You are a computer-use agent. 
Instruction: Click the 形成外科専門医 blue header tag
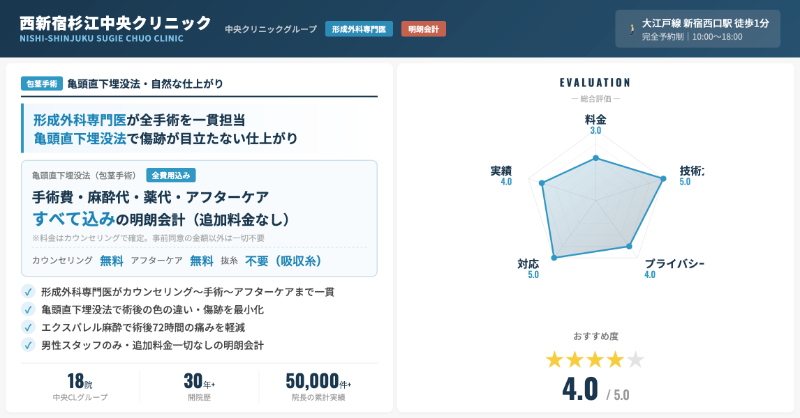[x=358, y=29]
